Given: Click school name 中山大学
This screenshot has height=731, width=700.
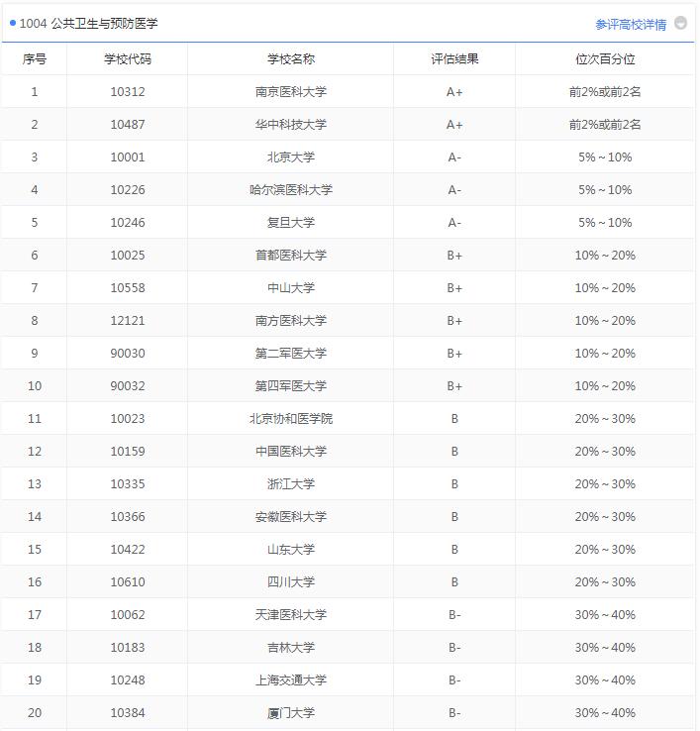Looking at the screenshot, I should coord(291,287).
